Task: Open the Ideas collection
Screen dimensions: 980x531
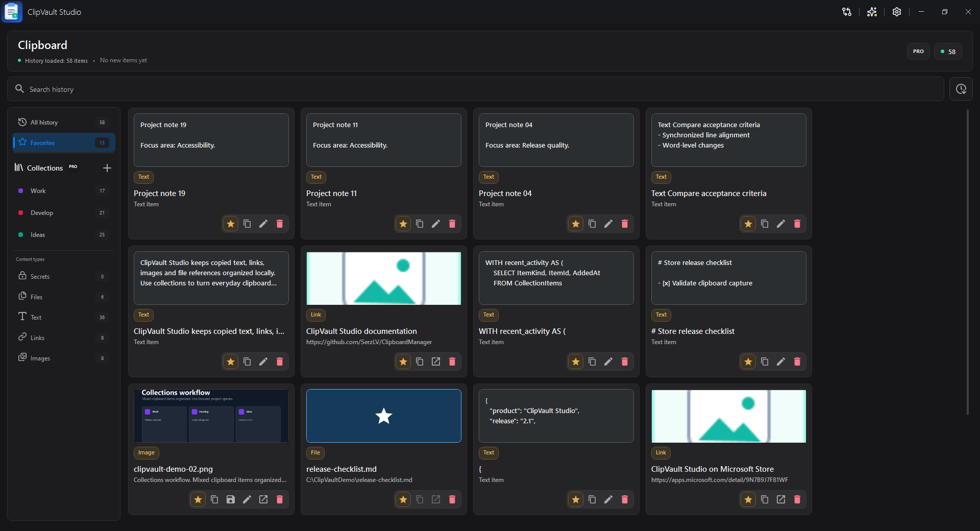Action: click(x=64, y=235)
